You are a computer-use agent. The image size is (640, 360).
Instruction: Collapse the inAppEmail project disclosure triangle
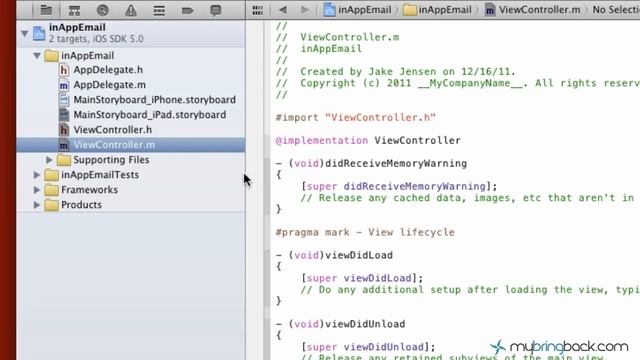(x=24, y=33)
